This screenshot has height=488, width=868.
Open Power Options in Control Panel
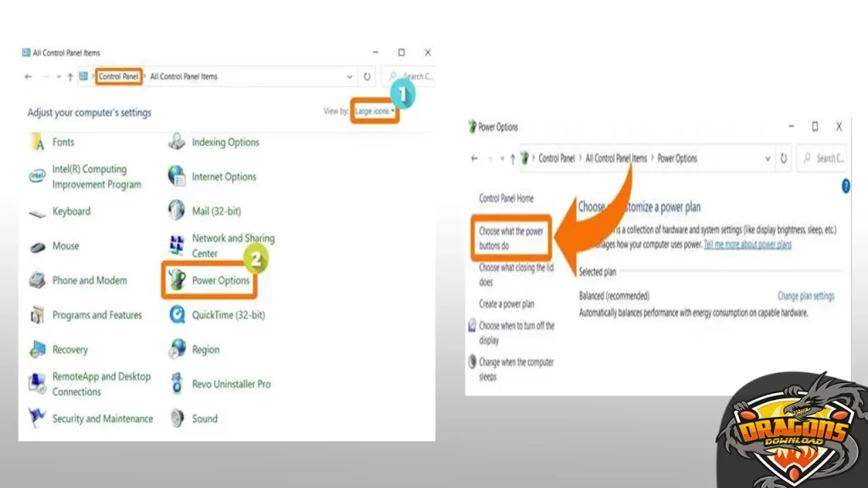(220, 281)
